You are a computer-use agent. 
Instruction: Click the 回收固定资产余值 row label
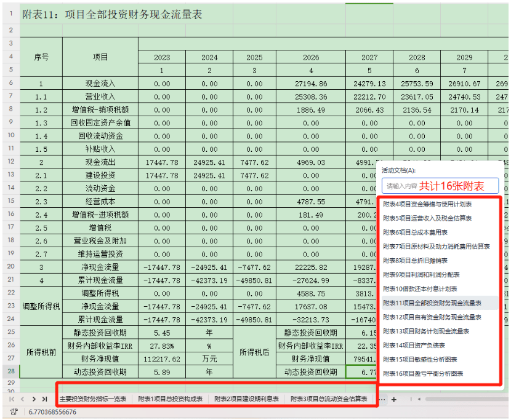click(100, 123)
